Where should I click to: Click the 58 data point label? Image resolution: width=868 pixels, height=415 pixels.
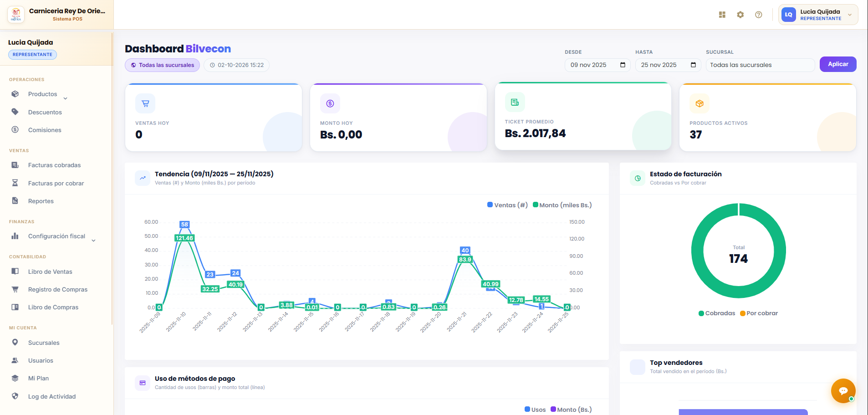184,225
